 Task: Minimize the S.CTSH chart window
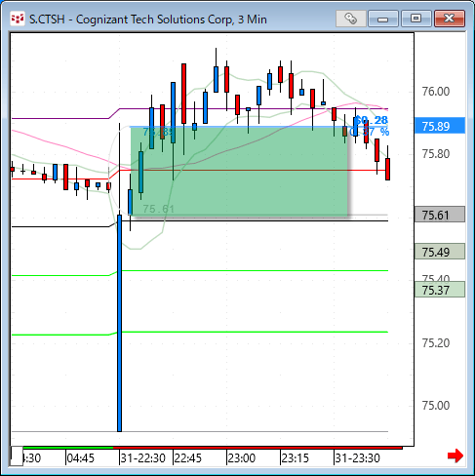(383, 19)
